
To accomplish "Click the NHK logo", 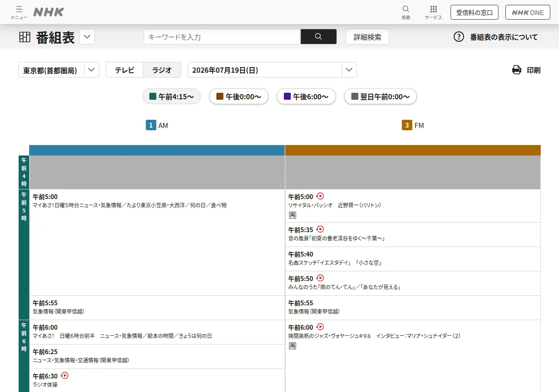I will pyautogui.click(x=48, y=12).
